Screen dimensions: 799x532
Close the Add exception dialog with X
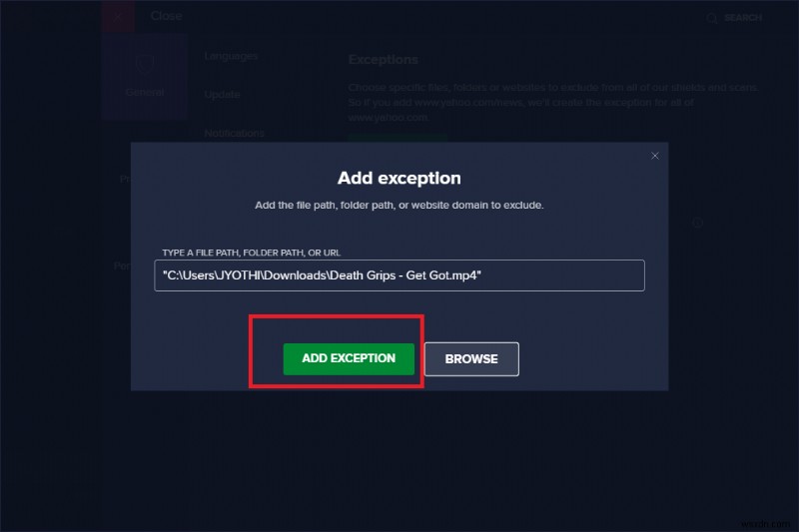[x=655, y=156]
